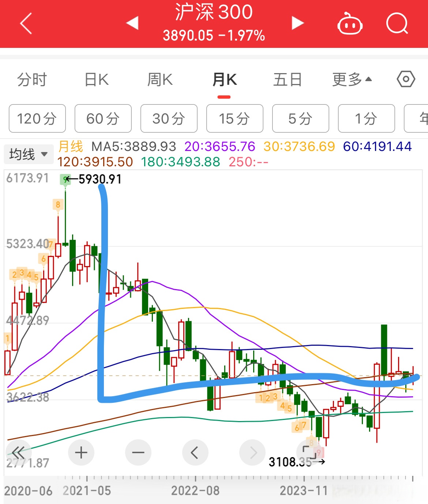This screenshot has height=504, width=428.
Task: Open fullscreen chart icon
Action: [309, 453]
